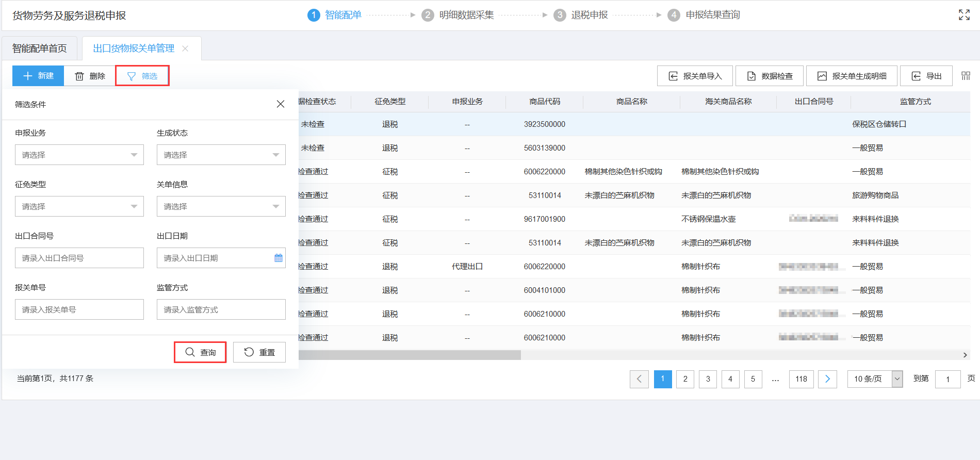Image resolution: width=980 pixels, height=460 pixels.
Task: Go to previous page arrow
Action: point(639,379)
